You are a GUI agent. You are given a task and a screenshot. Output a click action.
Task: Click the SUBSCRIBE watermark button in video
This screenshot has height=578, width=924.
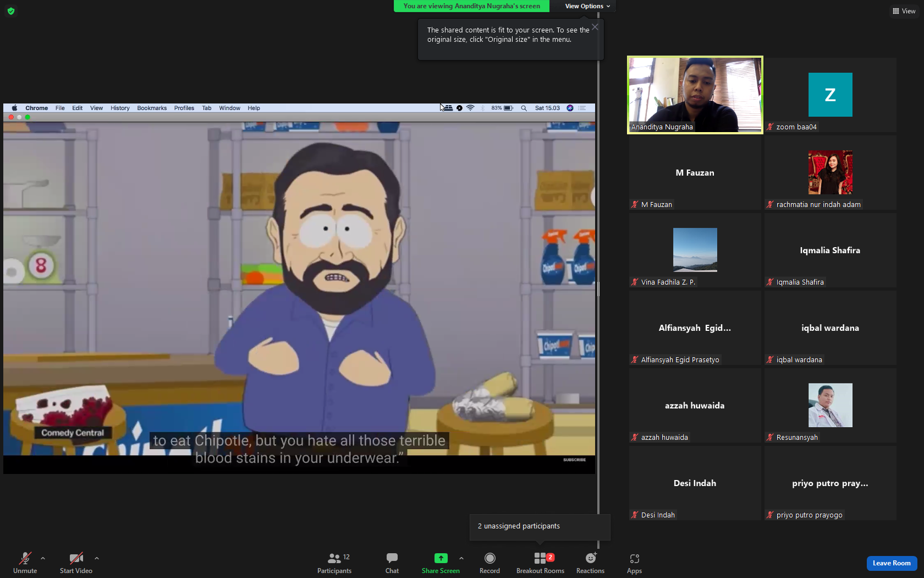coord(574,460)
